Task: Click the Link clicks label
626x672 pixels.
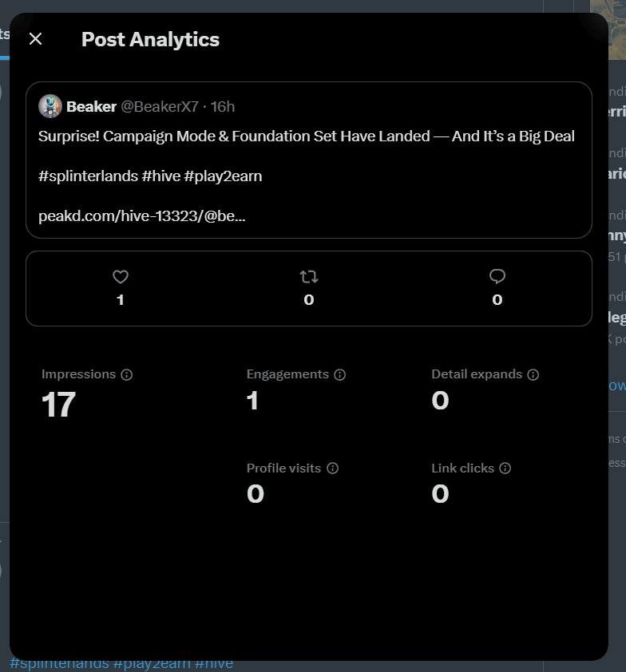Action: pos(462,468)
